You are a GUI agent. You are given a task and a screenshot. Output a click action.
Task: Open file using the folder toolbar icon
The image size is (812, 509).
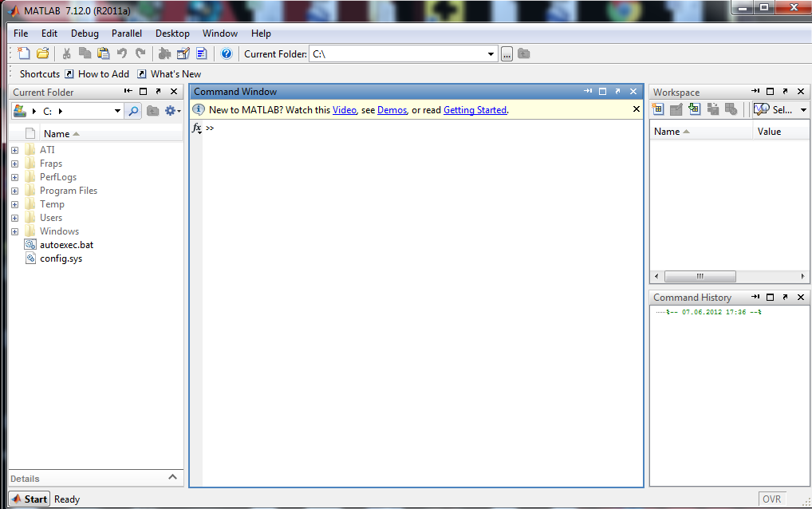(x=42, y=53)
